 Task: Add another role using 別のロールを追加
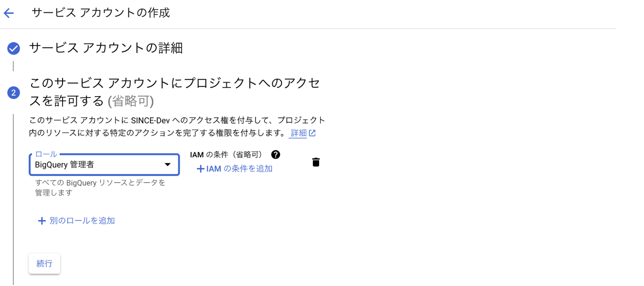(76, 220)
